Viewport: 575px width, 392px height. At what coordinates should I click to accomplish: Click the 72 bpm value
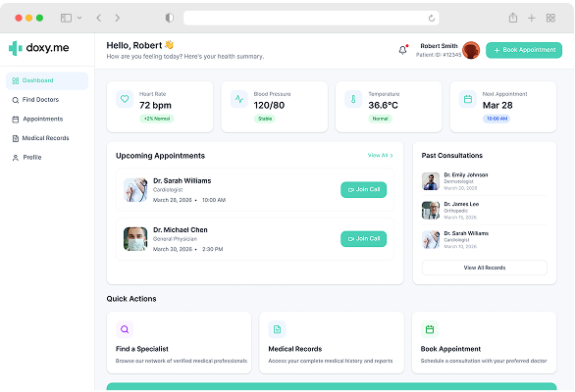coord(155,106)
